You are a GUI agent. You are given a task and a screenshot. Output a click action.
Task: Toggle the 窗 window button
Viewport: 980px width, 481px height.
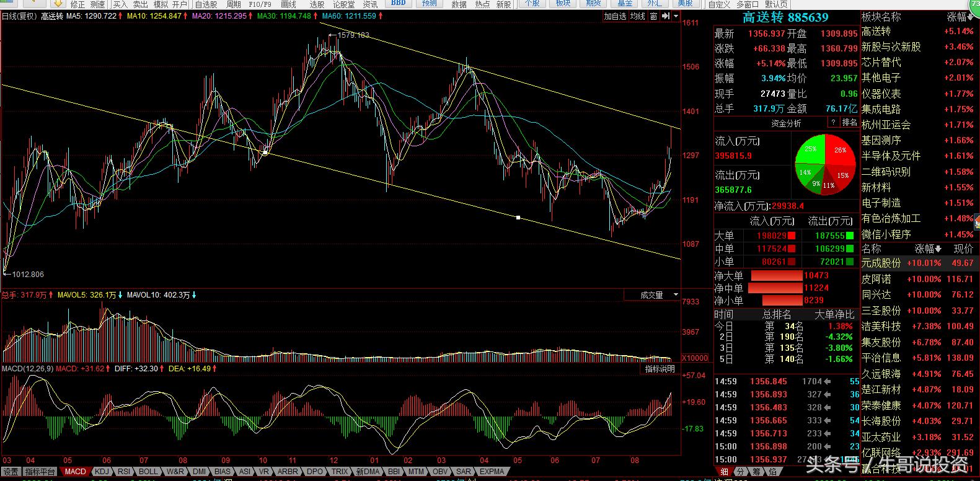click(653, 17)
